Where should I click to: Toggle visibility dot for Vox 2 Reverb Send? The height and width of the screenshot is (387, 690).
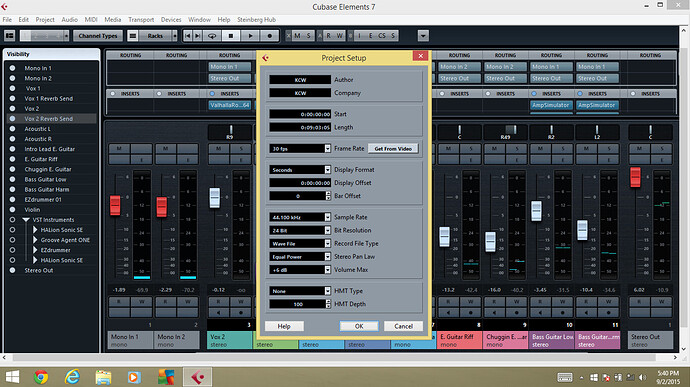[x=12, y=119]
